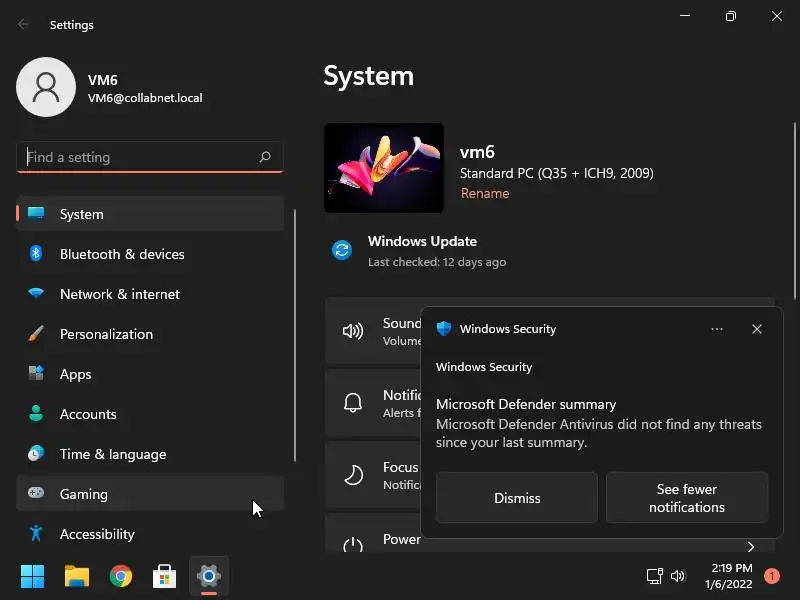
Task: Click the Time & language globe clock icon
Action: tap(36, 453)
